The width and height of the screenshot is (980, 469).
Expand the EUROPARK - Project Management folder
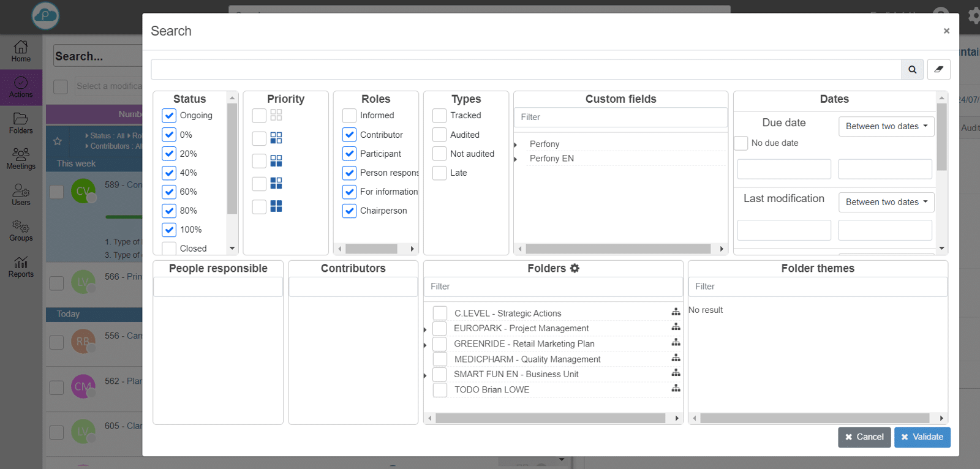coord(425,329)
